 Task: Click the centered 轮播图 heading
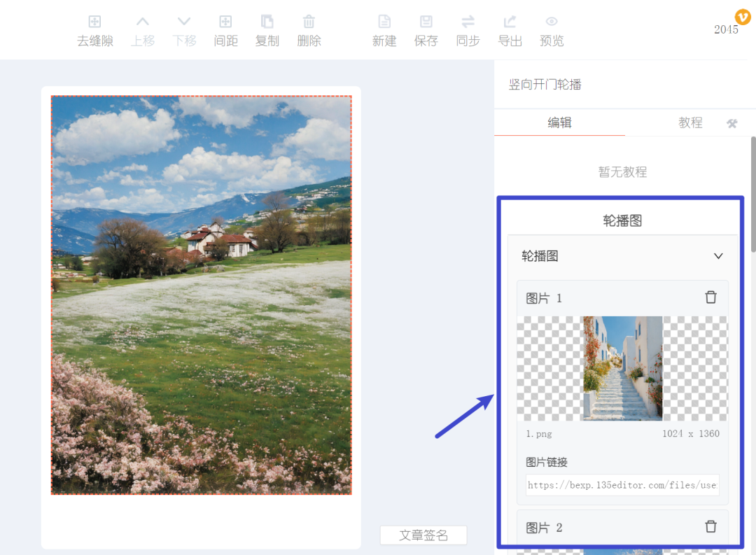point(622,221)
